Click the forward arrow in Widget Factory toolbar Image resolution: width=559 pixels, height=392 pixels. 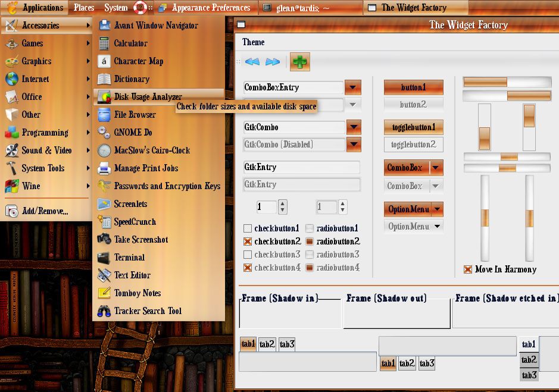point(273,62)
